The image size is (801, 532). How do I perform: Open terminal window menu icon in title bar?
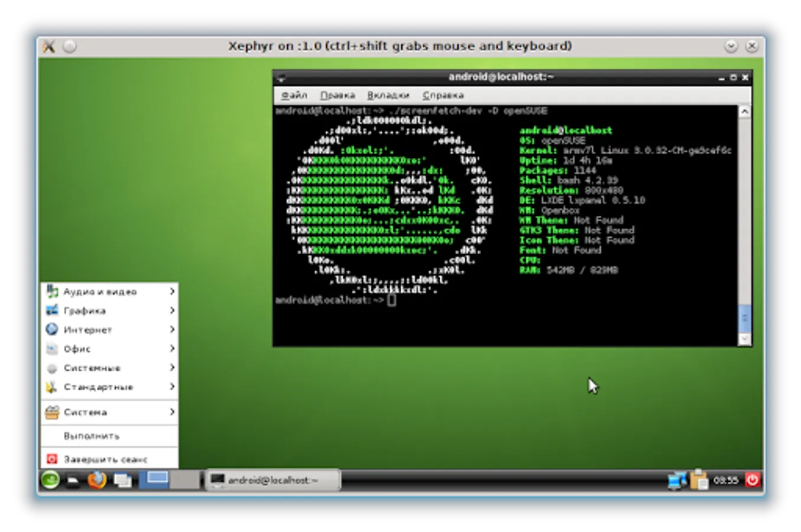tap(281, 77)
